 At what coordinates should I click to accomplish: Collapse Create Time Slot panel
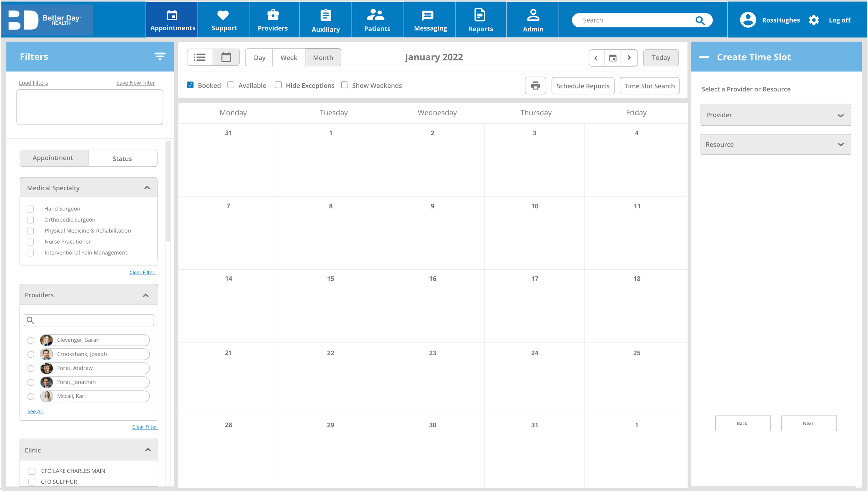(x=704, y=57)
